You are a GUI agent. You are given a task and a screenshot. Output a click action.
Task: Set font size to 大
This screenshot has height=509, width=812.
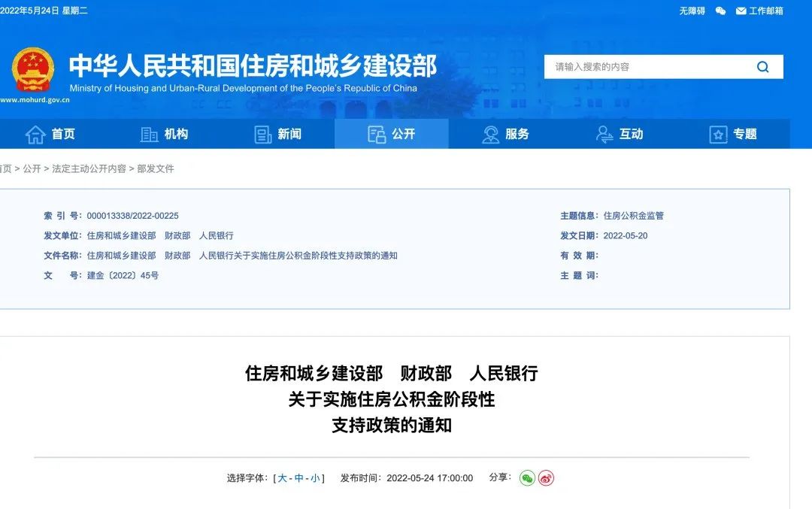tap(282, 478)
